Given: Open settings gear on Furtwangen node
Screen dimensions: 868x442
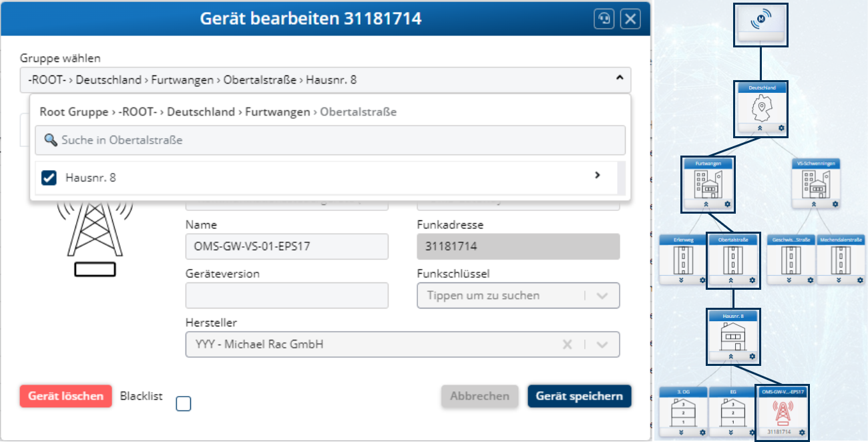Looking at the screenshot, I should (x=728, y=204).
